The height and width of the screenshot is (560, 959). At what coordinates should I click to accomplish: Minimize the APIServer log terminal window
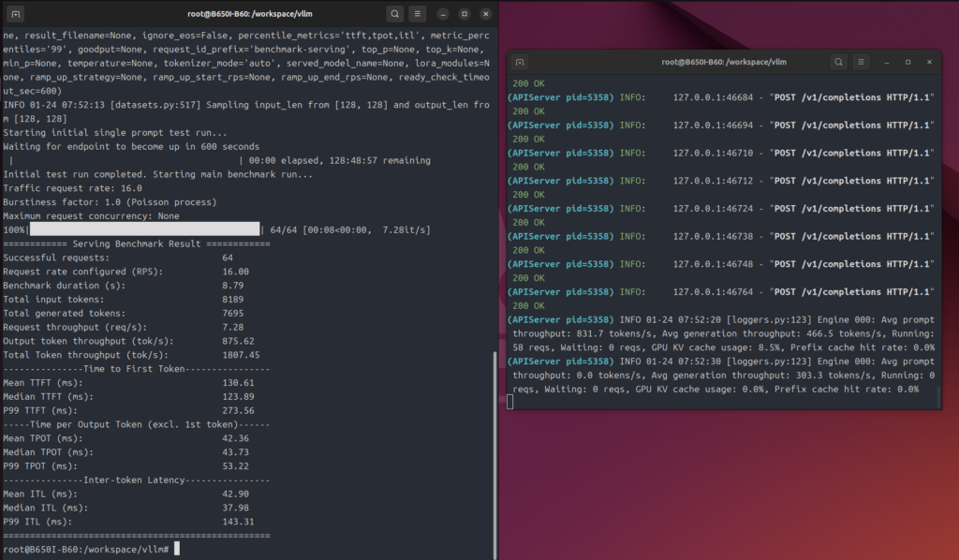[x=886, y=62]
